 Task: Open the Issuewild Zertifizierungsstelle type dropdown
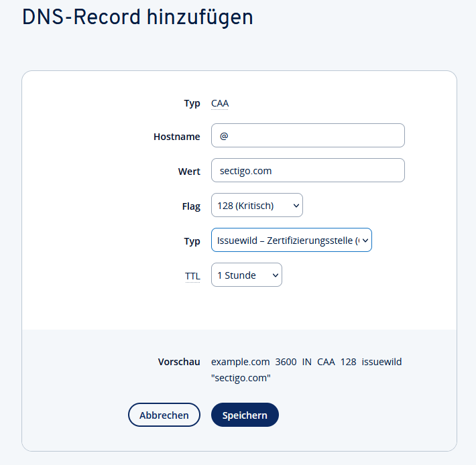[292, 241]
